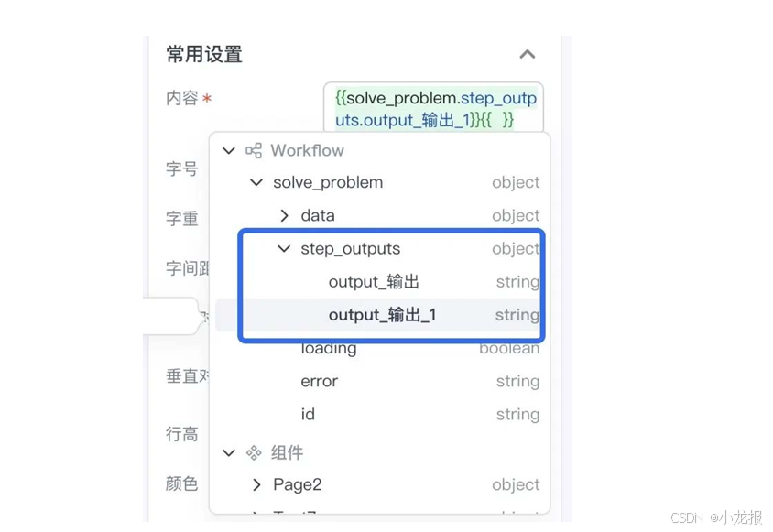Select the loading boolean variable

[329, 348]
